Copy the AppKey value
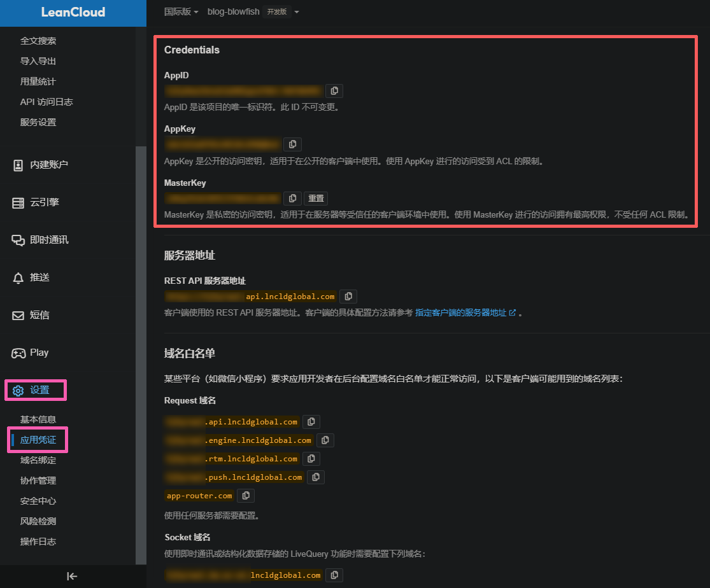The width and height of the screenshot is (710, 588). click(292, 144)
